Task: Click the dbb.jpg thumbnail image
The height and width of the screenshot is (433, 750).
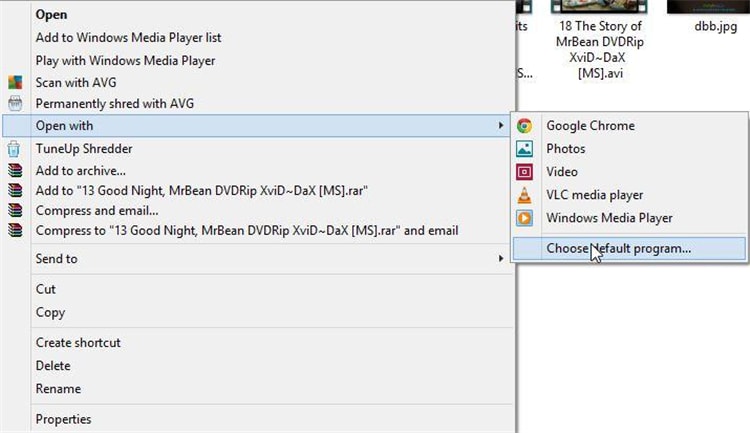Action: 707,7
